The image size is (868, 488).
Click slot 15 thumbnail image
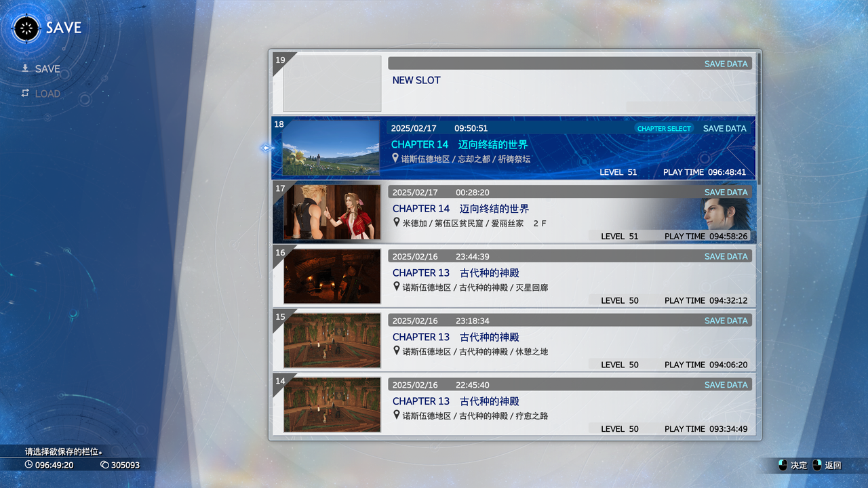pos(332,340)
